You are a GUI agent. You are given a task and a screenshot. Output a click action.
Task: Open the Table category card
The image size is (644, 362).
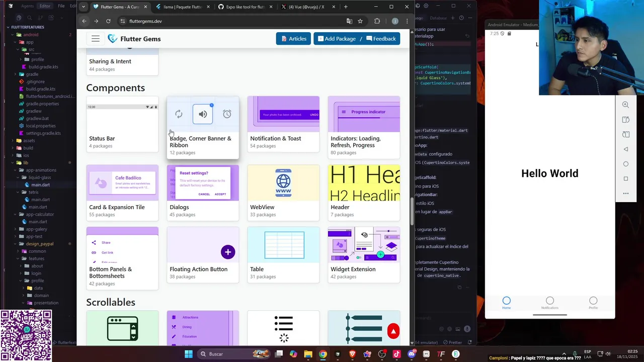283,255
